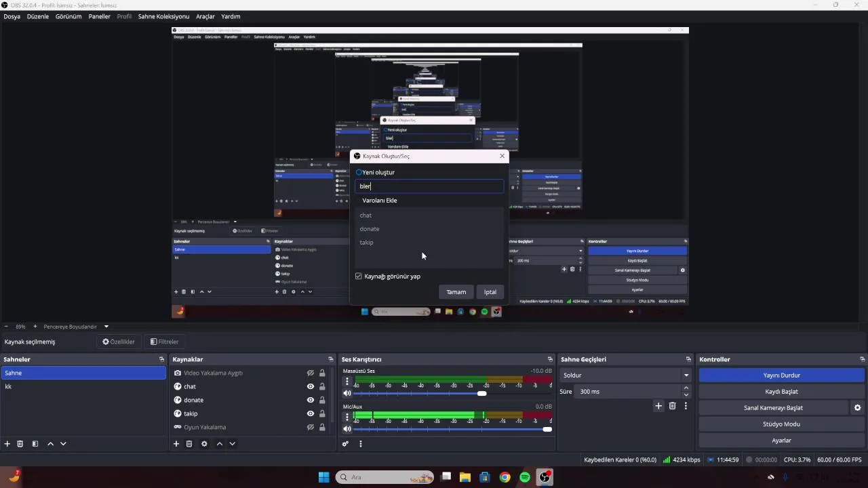Move source up in the Kaynaklar toolbar

(219, 444)
